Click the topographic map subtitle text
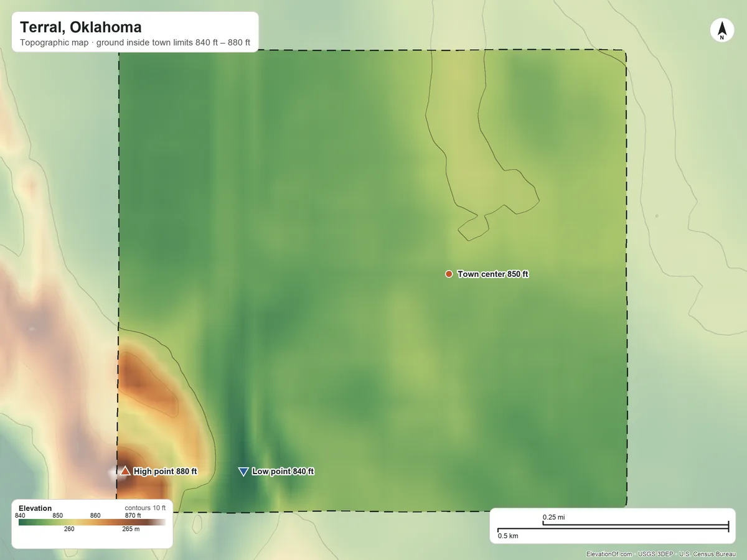This screenshot has width=747, height=560. tap(135, 43)
